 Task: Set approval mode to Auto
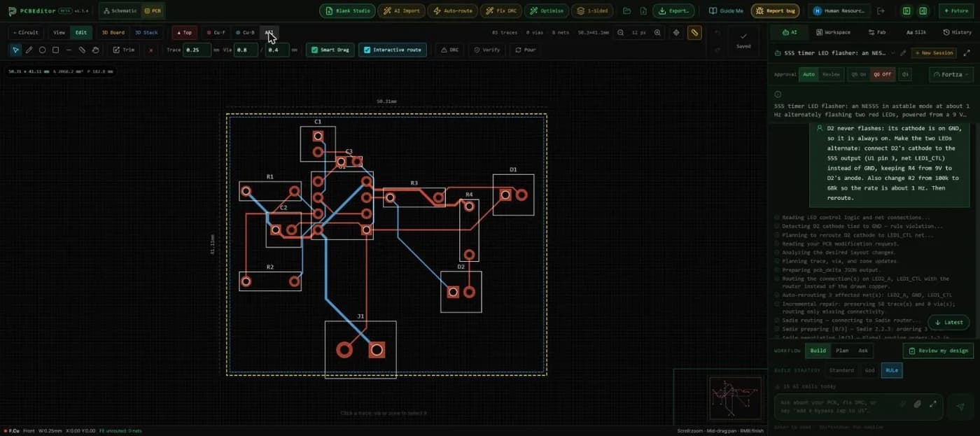pos(808,74)
